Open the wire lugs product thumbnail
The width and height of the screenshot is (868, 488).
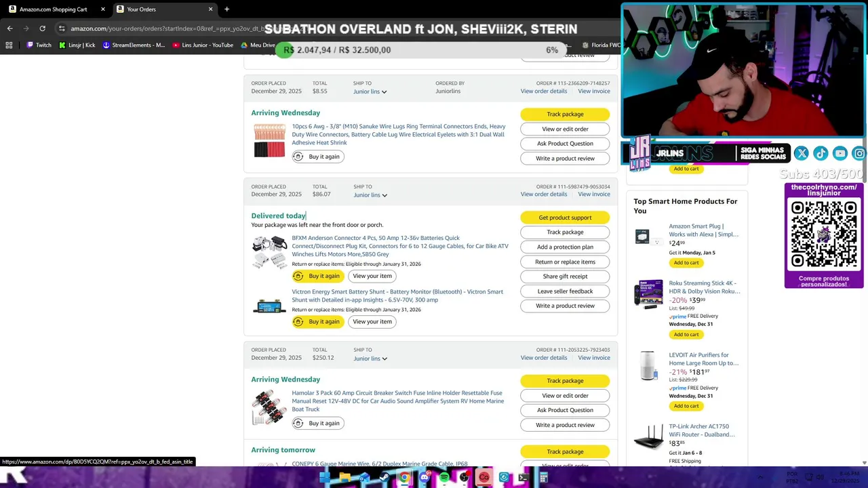click(x=269, y=140)
